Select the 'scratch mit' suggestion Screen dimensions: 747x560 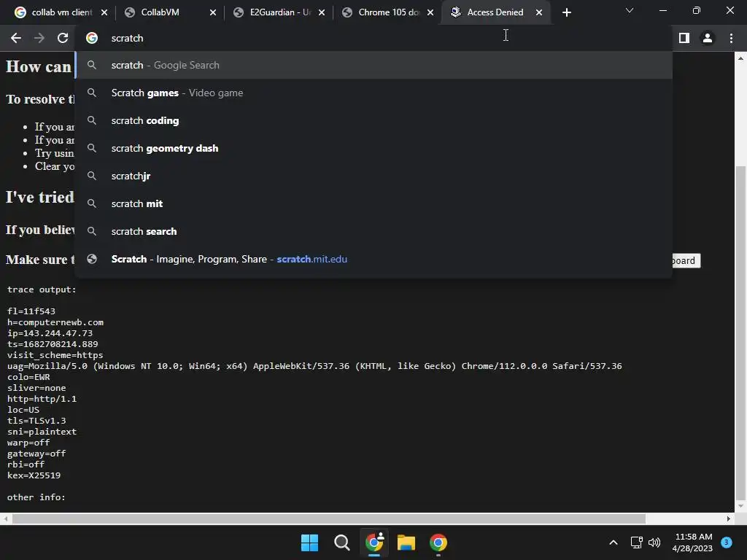tap(373, 203)
